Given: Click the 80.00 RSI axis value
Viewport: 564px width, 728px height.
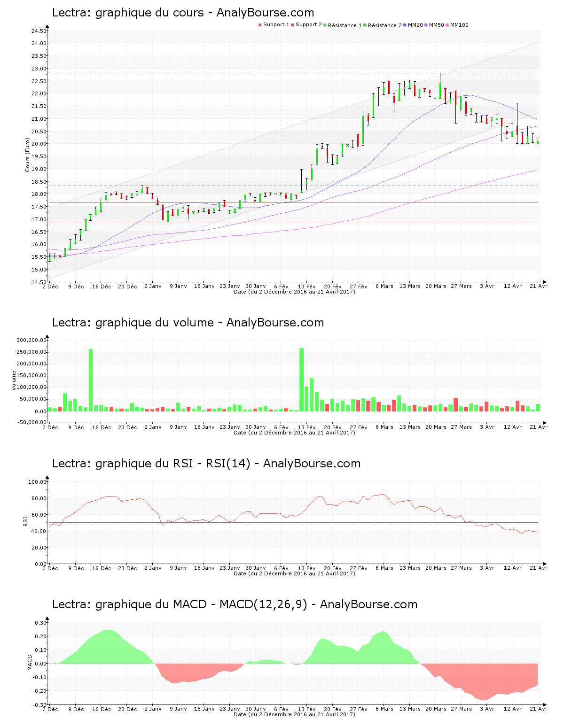Looking at the screenshot, I should tap(39, 498).
